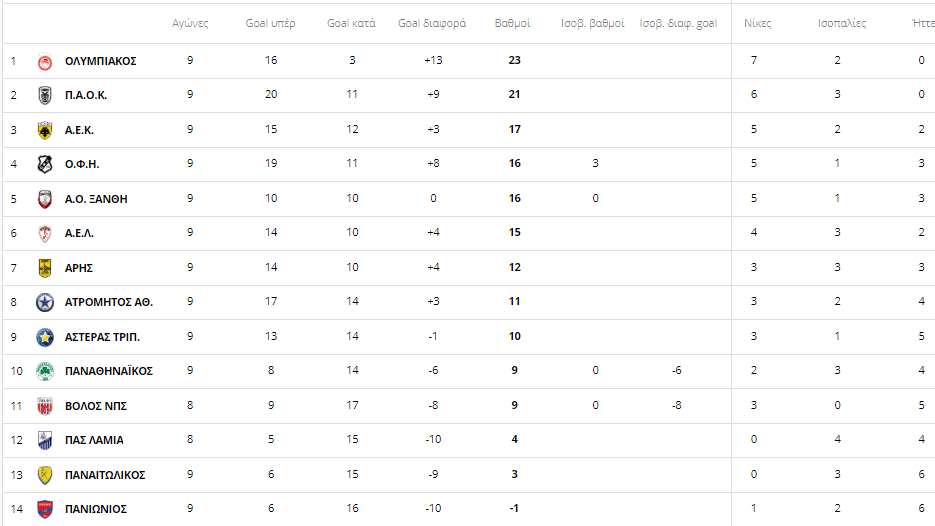Image resolution: width=935 pixels, height=526 pixels.
Task: Click the Άρης yellow team badge
Action: (45, 268)
